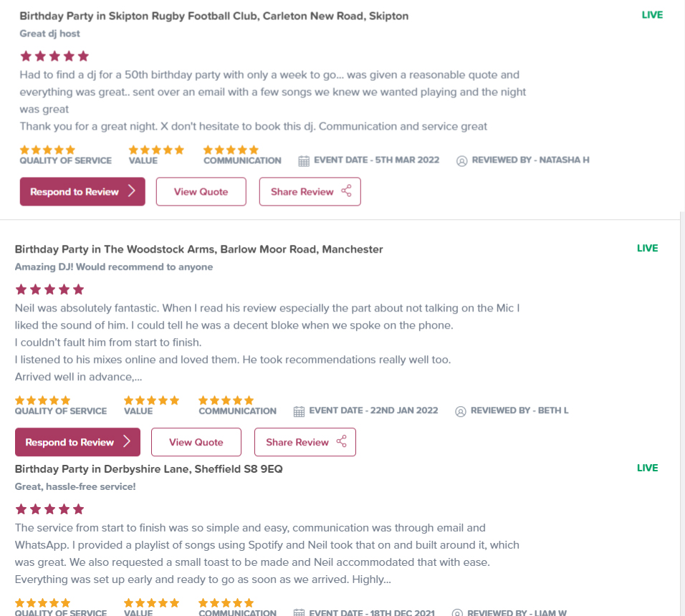Click View Quote for Skipton Rugby Club review
Viewport: 685px width, 616px height.
[x=201, y=192]
